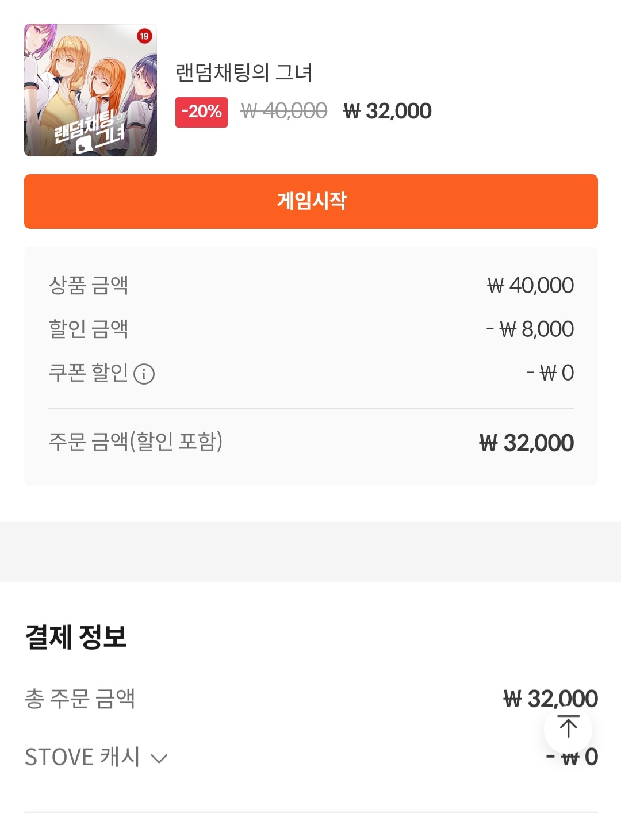This screenshot has width=621, height=840.
Task: Click the -20% discount badge
Action: (x=201, y=112)
